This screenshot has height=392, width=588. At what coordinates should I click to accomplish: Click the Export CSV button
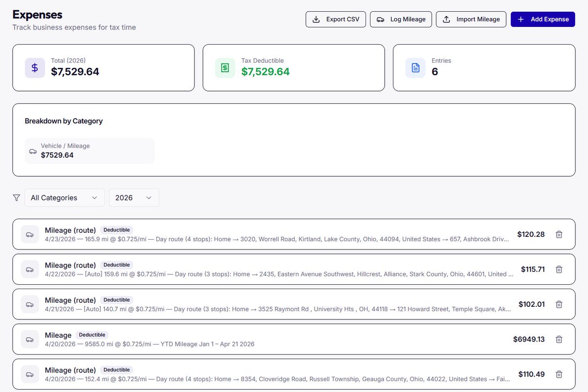[336, 19]
